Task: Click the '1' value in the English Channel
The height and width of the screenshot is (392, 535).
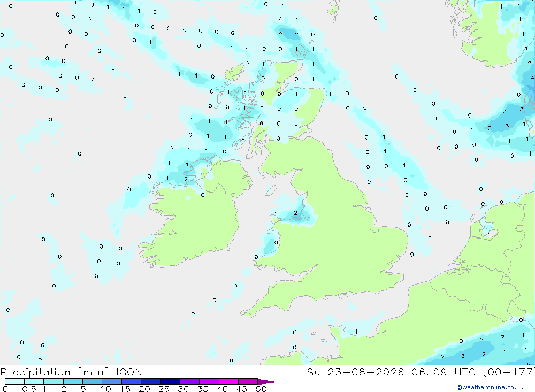Action: point(356,332)
